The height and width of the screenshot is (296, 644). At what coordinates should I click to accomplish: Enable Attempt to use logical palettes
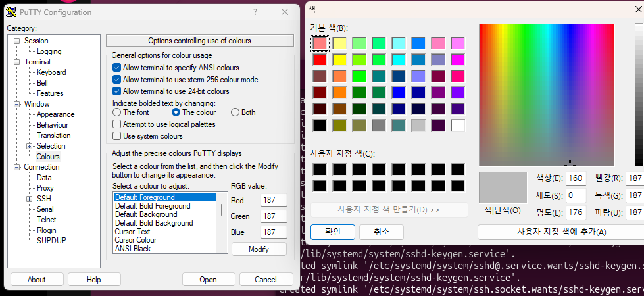[x=116, y=124]
